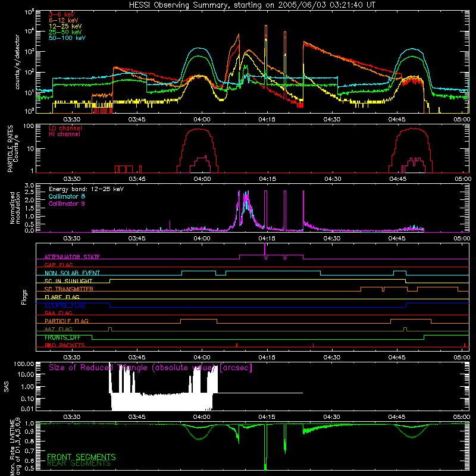The width and height of the screenshot is (476, 476).
Task: Click the 100 tick on the particle rates axis
Action: click(29, 126)
